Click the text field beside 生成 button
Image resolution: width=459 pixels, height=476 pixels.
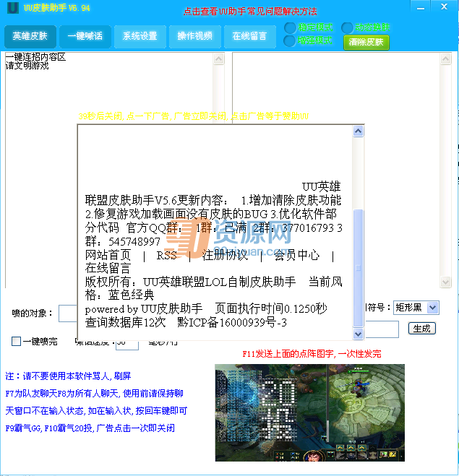point(382,329)
